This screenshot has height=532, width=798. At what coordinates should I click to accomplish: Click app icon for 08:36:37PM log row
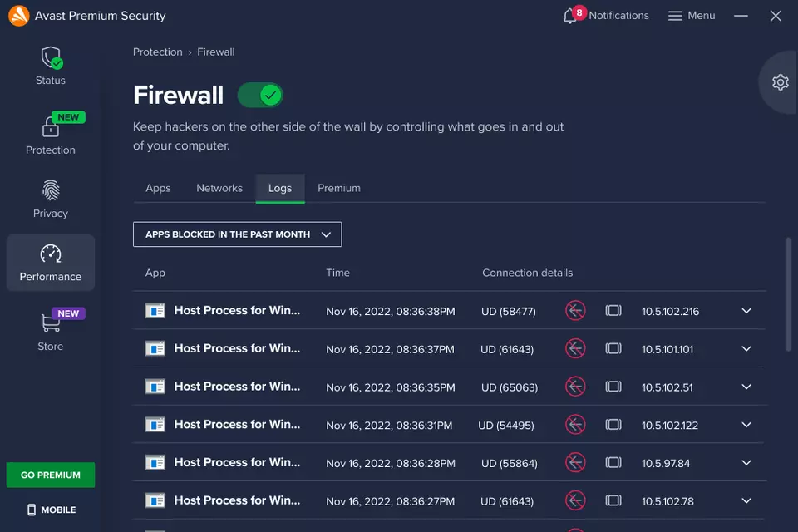tap(155, 349)
